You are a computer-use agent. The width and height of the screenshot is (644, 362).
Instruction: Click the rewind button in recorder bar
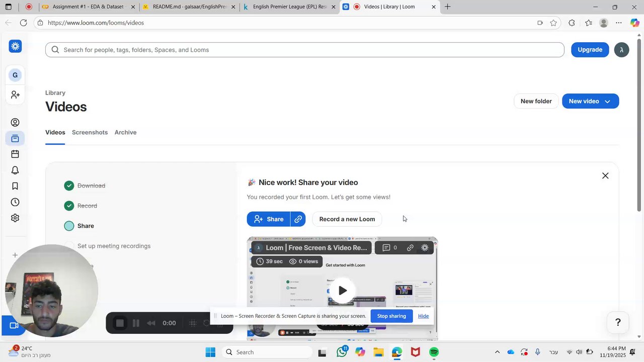pyautogui.click(x=150, y=323)
